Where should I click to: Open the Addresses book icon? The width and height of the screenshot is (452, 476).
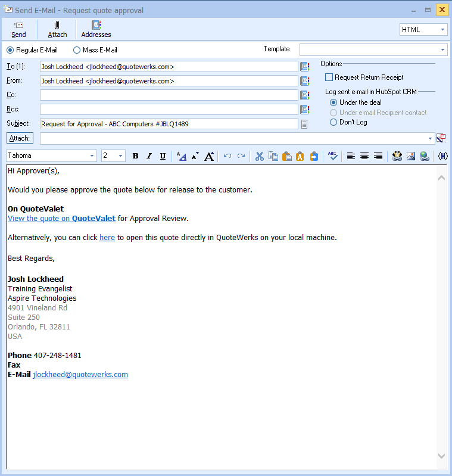(x=96, y=25)
